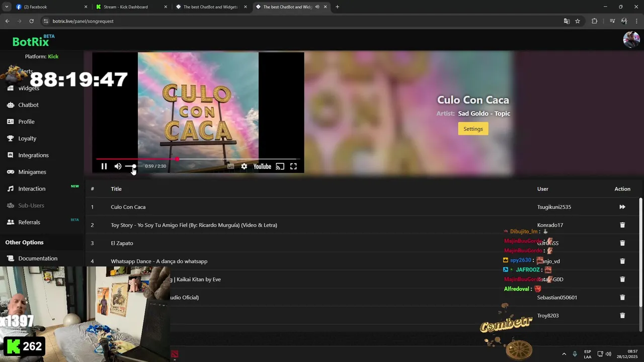The image size is (644, 362).
Task: Select El Zapato song title
Action: [x=122, y=243]
